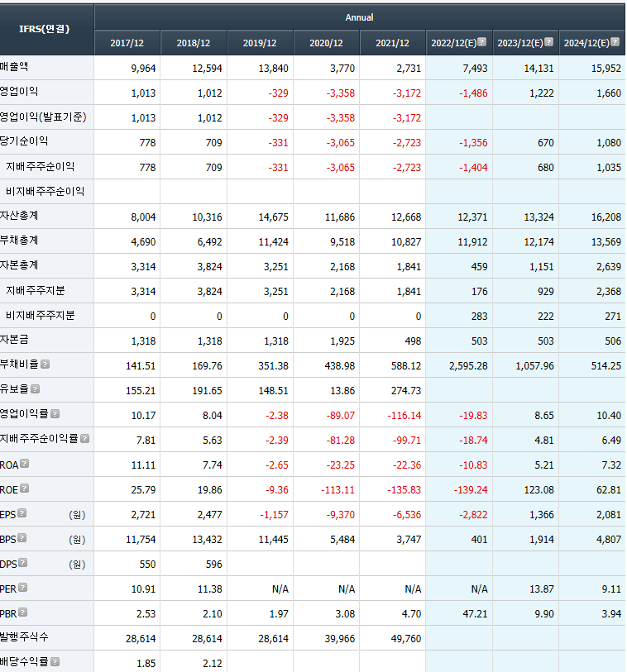Show the ROE definition help icon
The image size is (627, 672).
click(x=25, y=489)
